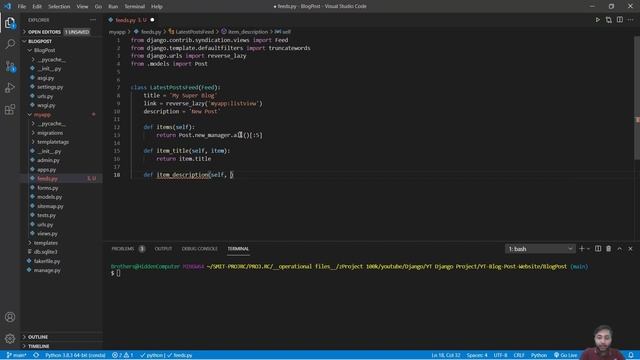Create a new terminal with plus icon
The image size is (640, 360).
pyautogui.click(x=581, y=249)
